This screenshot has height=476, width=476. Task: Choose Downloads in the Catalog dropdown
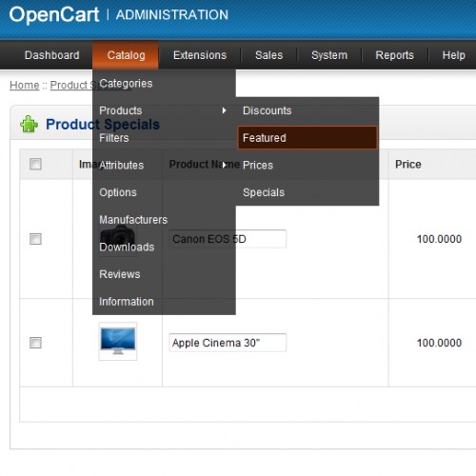(164, 247)
